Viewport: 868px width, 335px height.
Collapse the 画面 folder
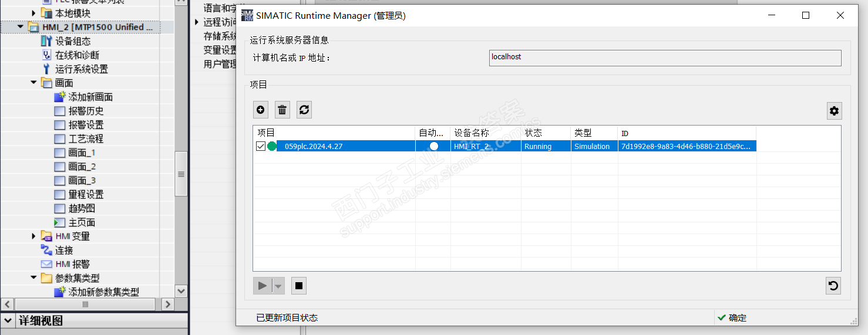coord(33,83)
